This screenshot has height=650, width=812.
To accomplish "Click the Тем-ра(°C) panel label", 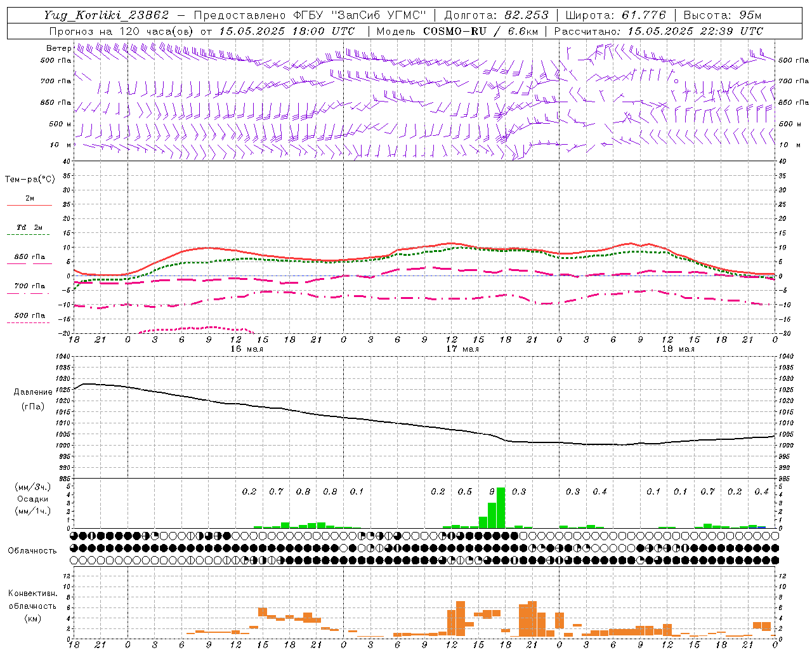I will pos(30,180).
